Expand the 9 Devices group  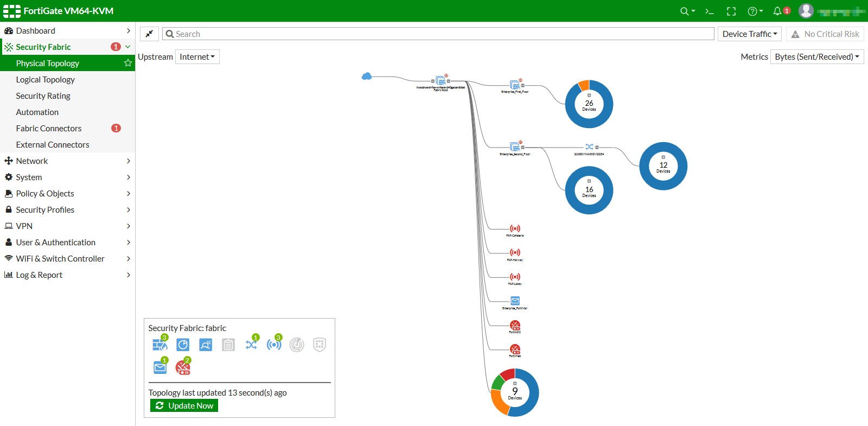click(515, 384)
